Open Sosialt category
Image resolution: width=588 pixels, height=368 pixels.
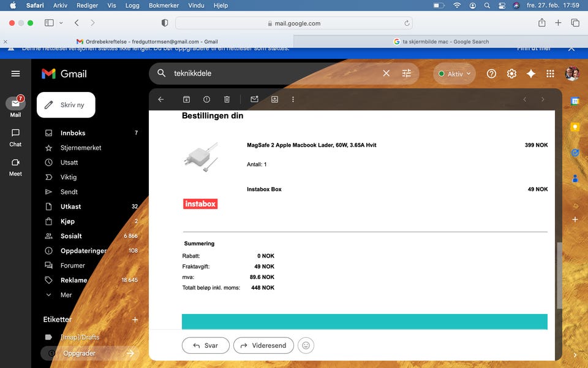click(x=91, y=236)
